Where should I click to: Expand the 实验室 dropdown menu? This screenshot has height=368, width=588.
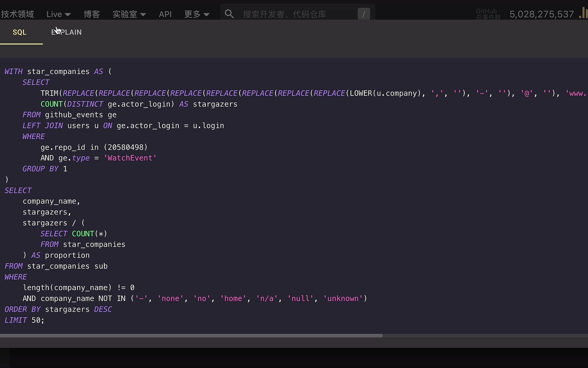[x=129, y=14]
